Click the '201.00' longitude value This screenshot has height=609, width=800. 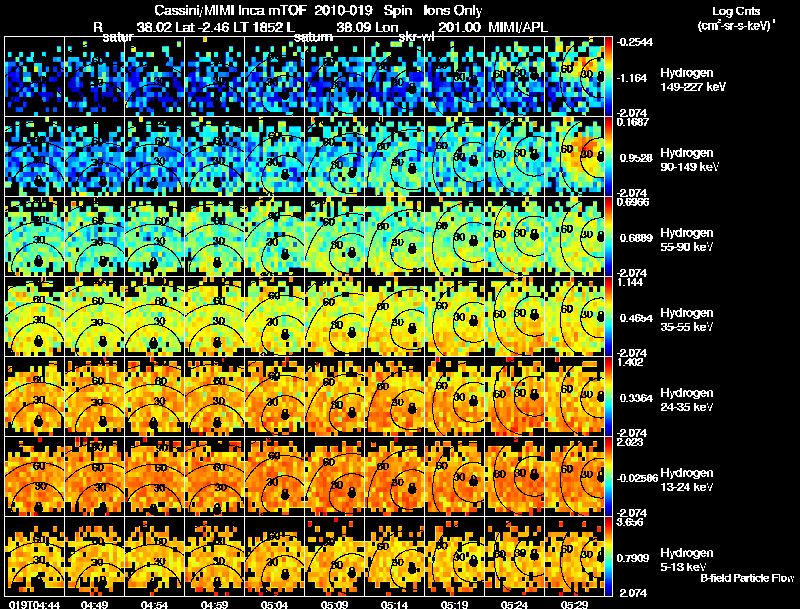(459, 27)
